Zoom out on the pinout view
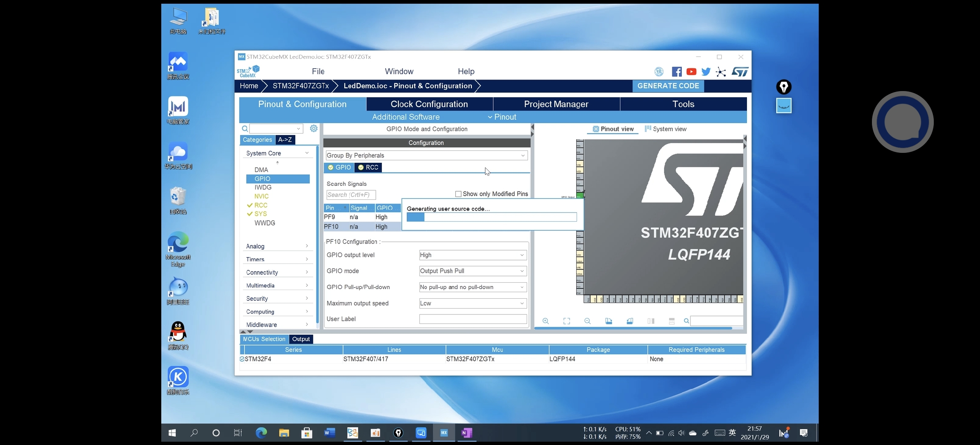 [x=588, y=321]
